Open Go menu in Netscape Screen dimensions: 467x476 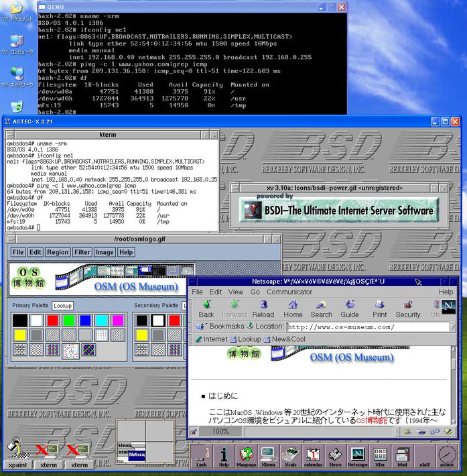click(x=255, y=292)
